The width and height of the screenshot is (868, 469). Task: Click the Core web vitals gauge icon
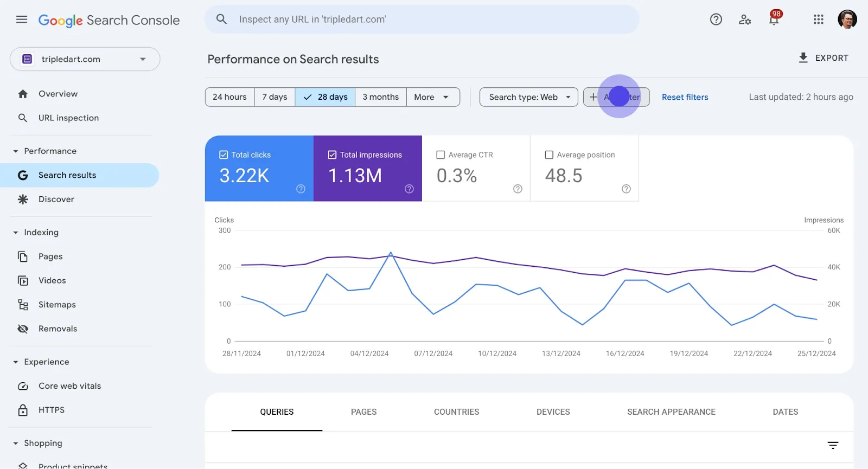coord(23,386)
